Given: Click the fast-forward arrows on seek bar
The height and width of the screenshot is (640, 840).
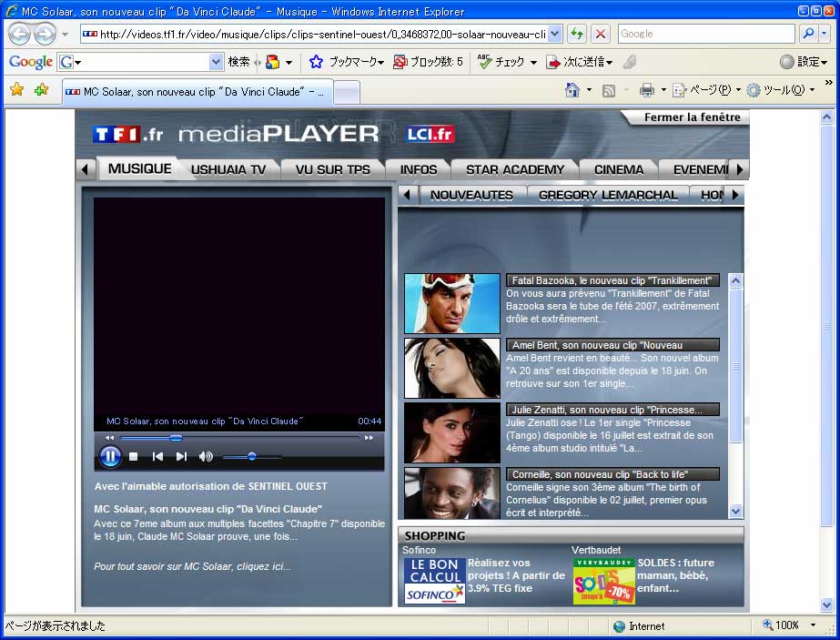Looking at the screenshot, I should 369,438.
